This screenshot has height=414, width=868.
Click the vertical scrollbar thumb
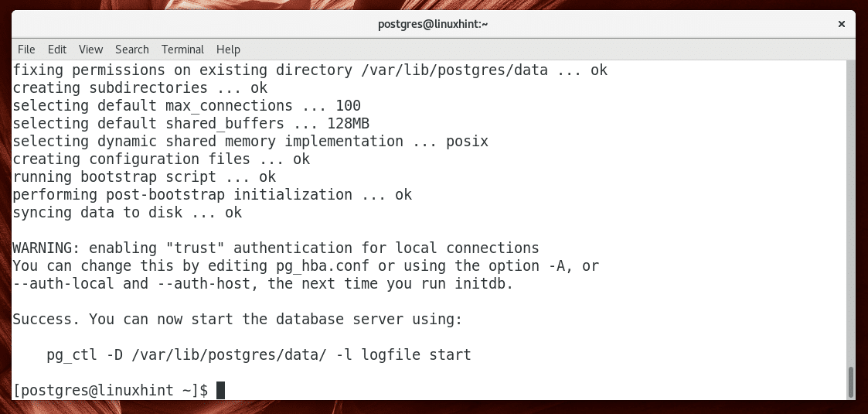pyautogui.click(x=851, y=381)
